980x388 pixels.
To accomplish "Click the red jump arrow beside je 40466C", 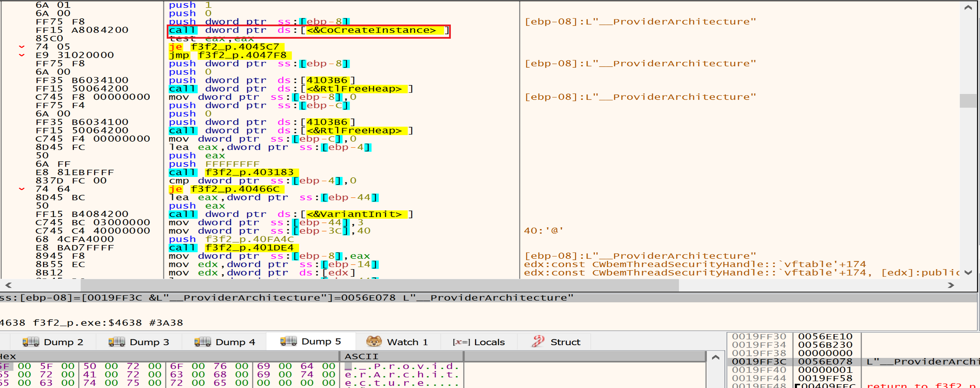I will pyautogui.click(x=22, y=189).
